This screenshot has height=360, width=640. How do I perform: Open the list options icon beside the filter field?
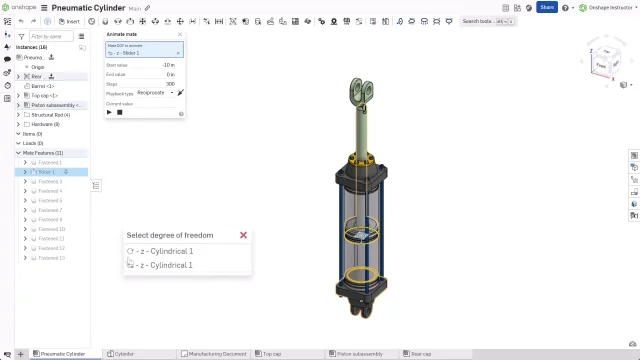pyautogui.click(x=81, y=36)
